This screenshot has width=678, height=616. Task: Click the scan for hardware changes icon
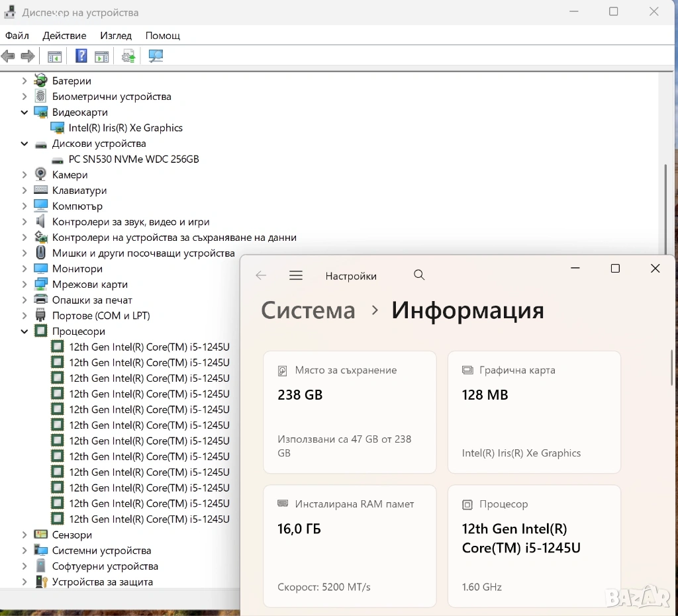156,56
